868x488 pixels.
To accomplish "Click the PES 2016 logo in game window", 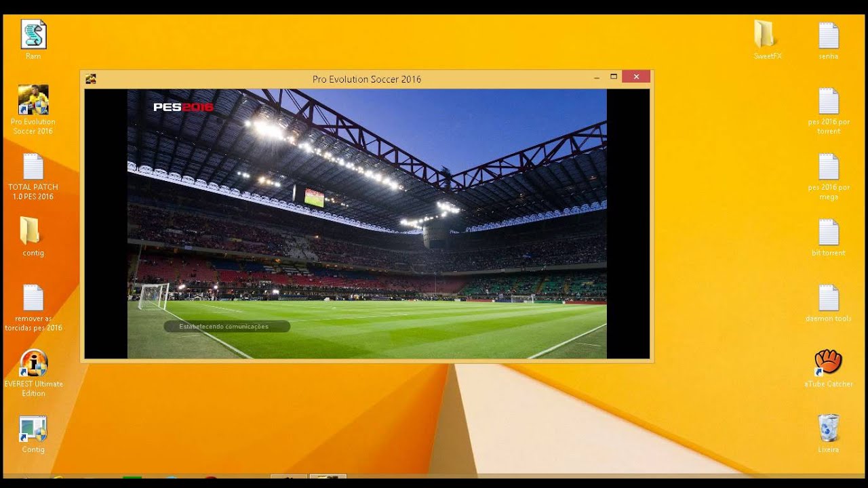I will 183,107.
